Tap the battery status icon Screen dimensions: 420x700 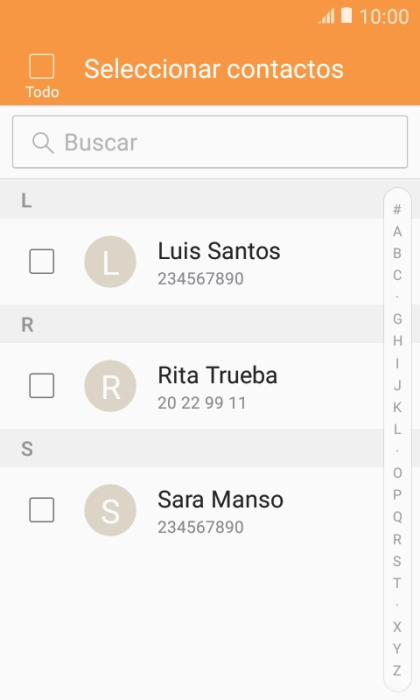pos(346,15)
